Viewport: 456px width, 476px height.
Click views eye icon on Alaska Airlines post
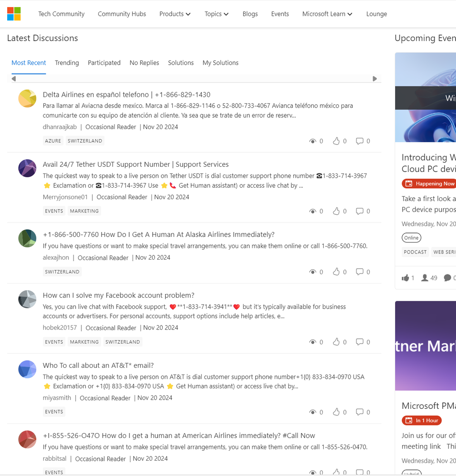point(313,272)
